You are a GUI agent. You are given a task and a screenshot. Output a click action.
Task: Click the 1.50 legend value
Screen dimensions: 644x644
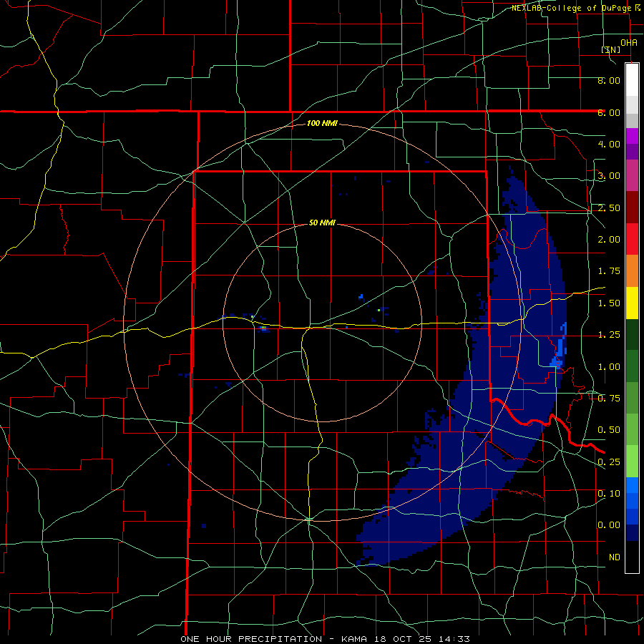click(609, 303)
